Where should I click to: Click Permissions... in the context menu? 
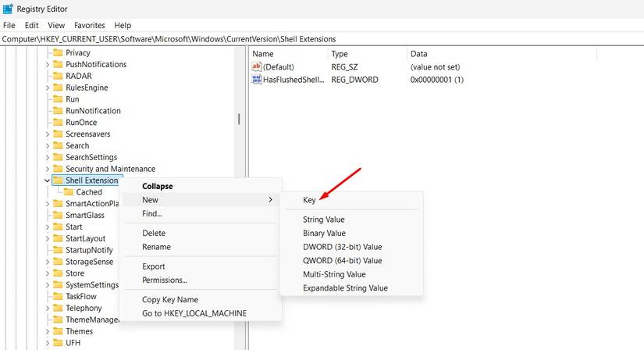(201, 280)
